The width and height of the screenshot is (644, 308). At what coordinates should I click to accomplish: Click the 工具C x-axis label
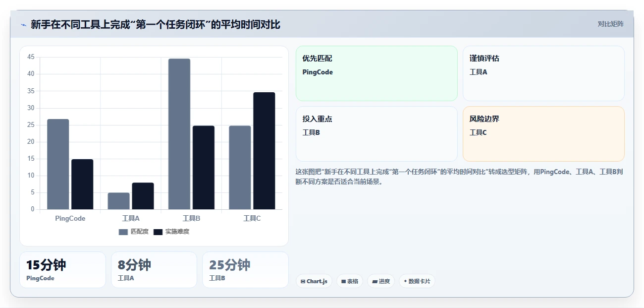pos(252,218)
